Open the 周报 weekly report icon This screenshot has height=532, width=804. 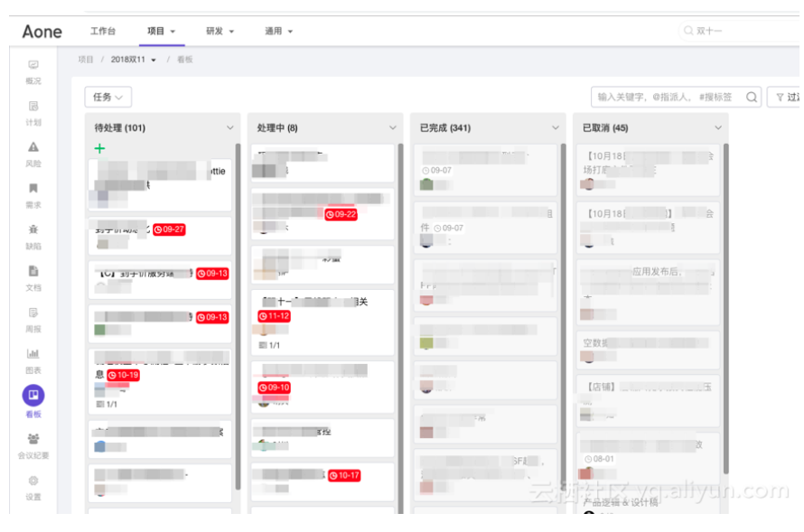[x=33, y=313]
